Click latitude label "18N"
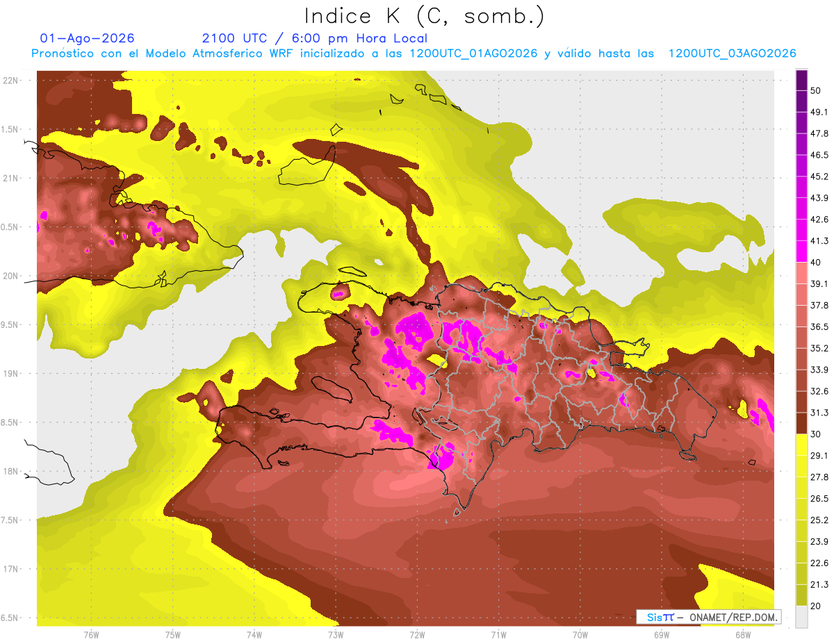The height and width of the screenshot is (644, 834). click(x=12, y=472)
